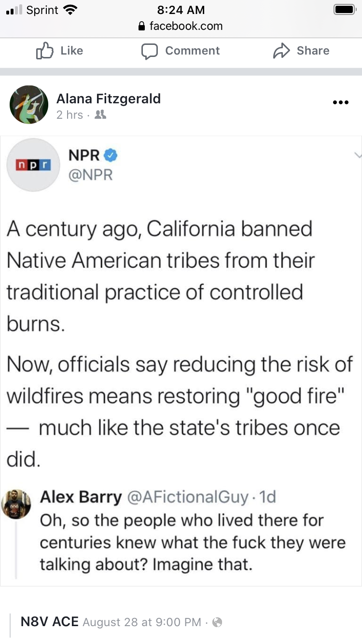Image resolution: width=362 pixels, height=644 pixels.
Task: Open the Alana Fitzgerald name link
Action: coord(109,98)
